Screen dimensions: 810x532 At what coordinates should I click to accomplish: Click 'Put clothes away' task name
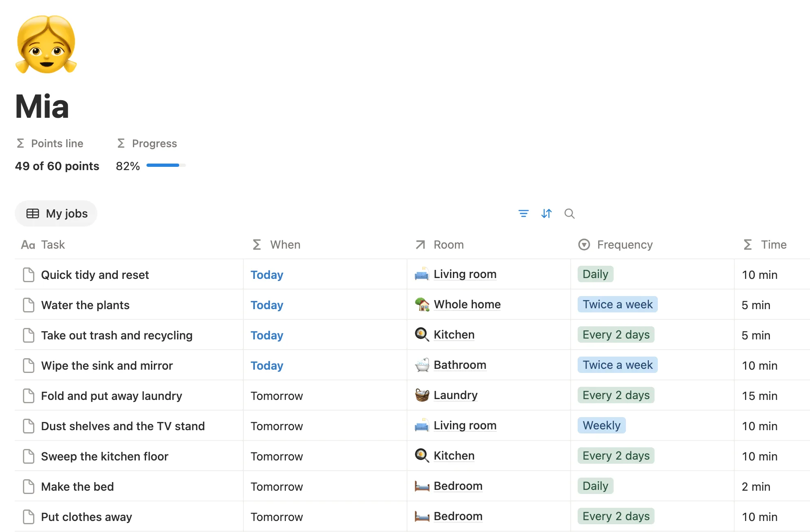pos(86,517)
